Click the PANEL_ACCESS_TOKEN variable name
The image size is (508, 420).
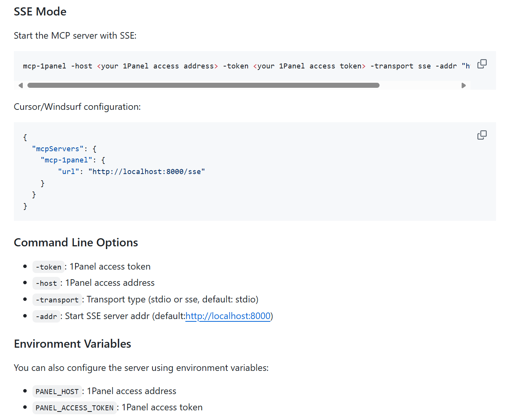coord(74,408)
